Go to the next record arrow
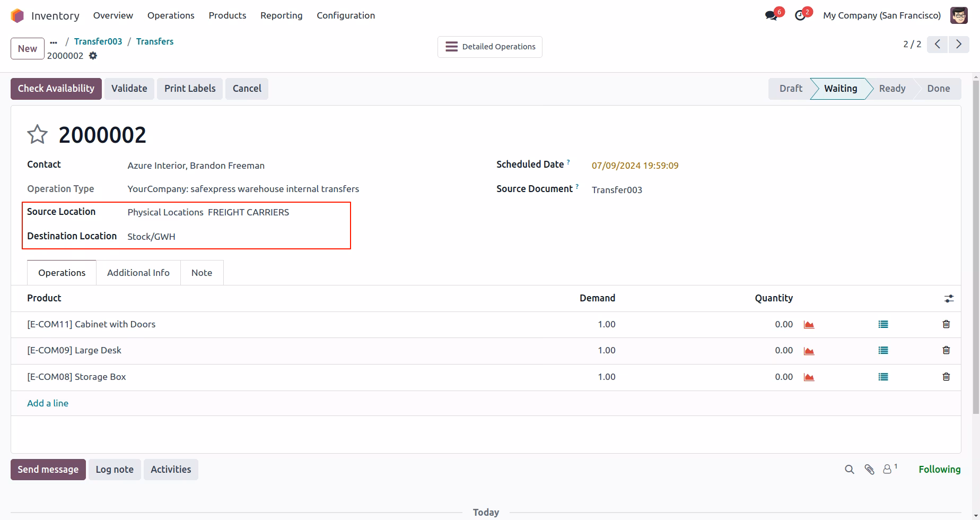980x520 pixels. [959, 44]
